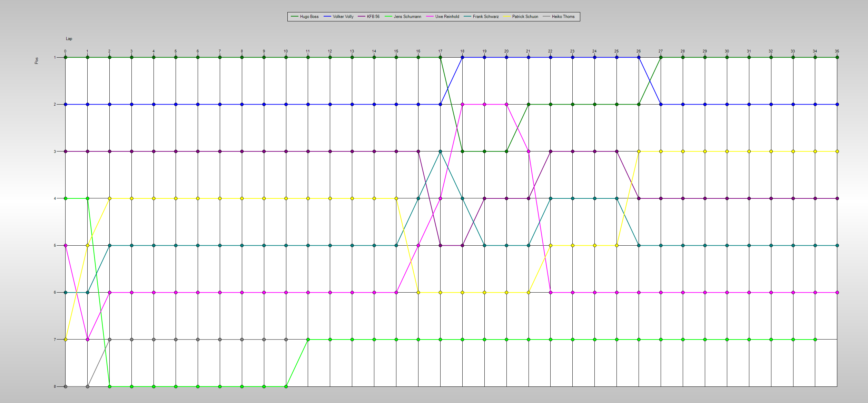Image resolution: width=868 pixels, height=403 pixels.
Task: Click Frank Schwarz's teal point at lap 17, position 3
Action: [440, 151]
